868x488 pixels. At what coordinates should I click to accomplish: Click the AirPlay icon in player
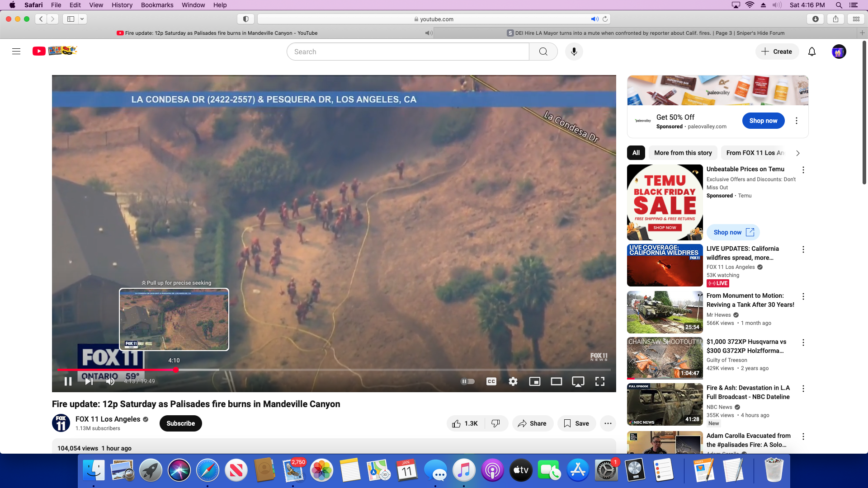[x=578, y=381]
